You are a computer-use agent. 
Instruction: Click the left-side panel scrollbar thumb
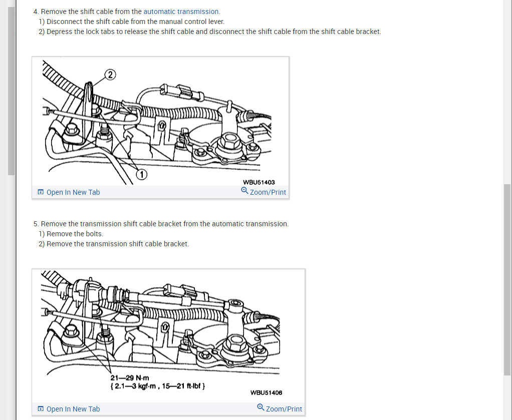11,91
